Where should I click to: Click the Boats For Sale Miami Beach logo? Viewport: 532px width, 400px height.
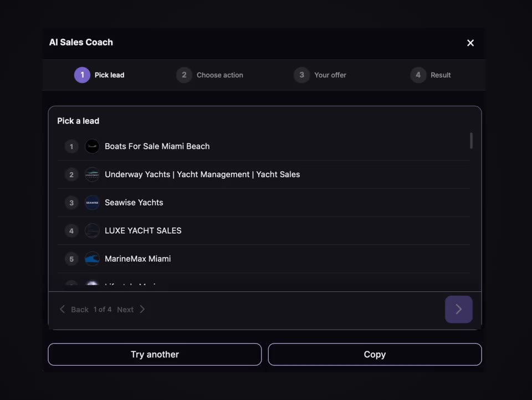pos(92,146)
